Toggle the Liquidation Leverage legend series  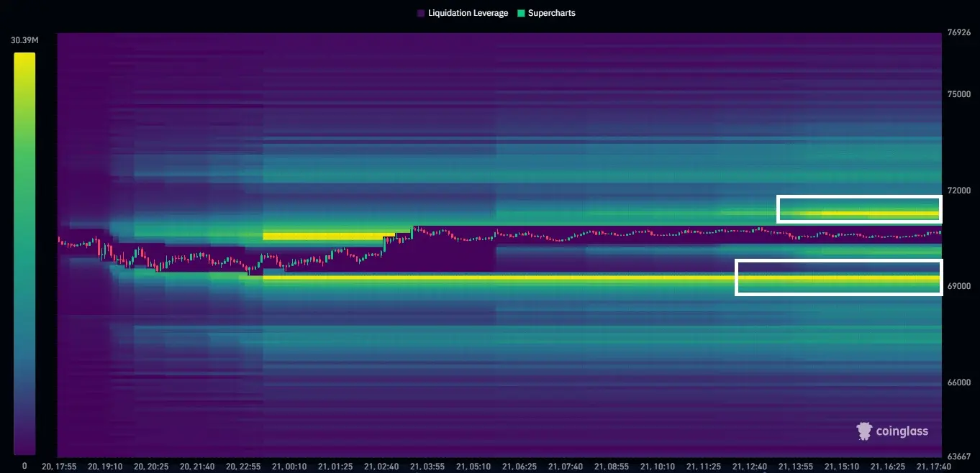(x=463, y=13)
